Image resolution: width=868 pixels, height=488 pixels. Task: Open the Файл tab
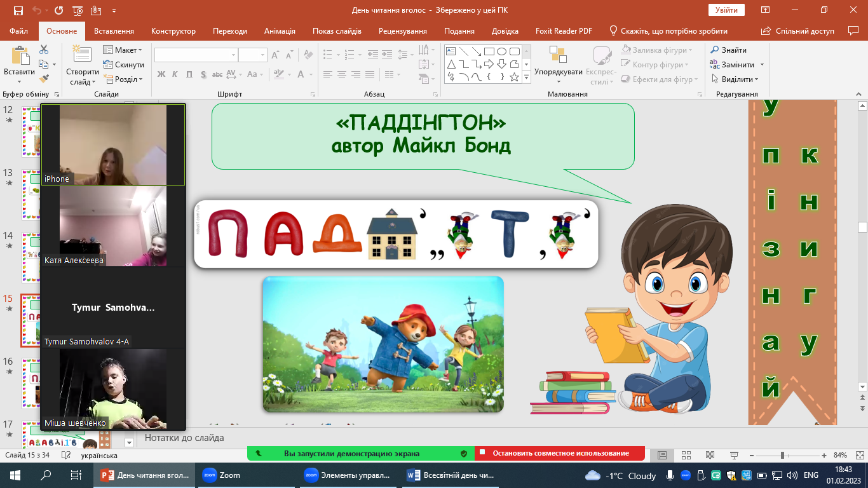[x=19, y=31]
